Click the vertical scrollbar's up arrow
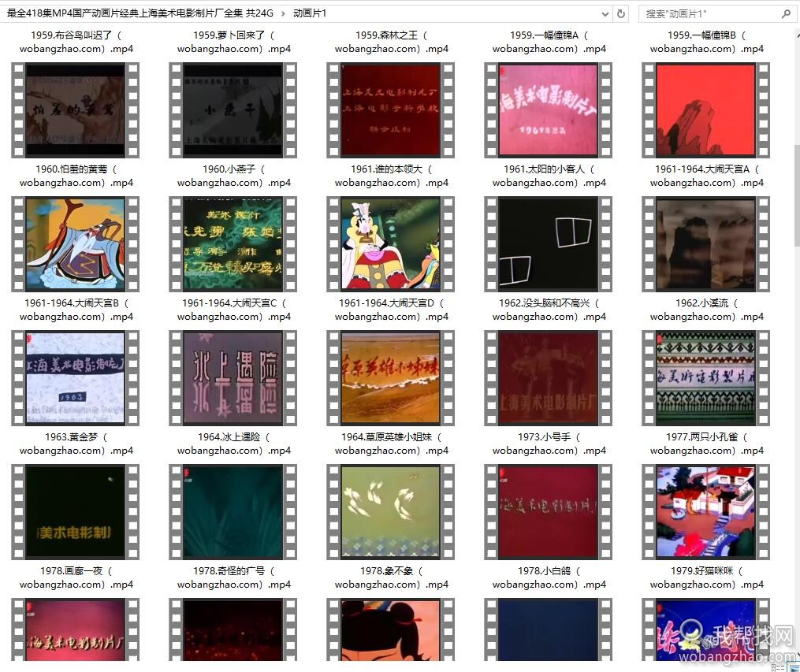 pos(796,35)
